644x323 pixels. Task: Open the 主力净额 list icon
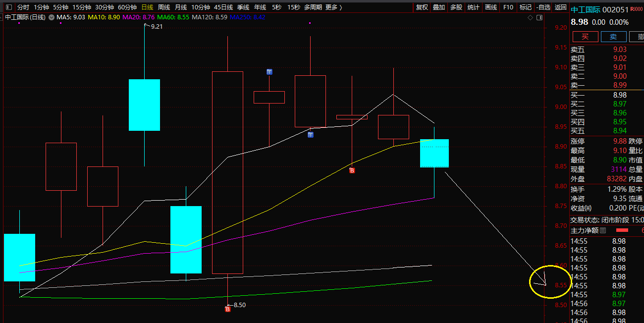[x=603, y=230]
